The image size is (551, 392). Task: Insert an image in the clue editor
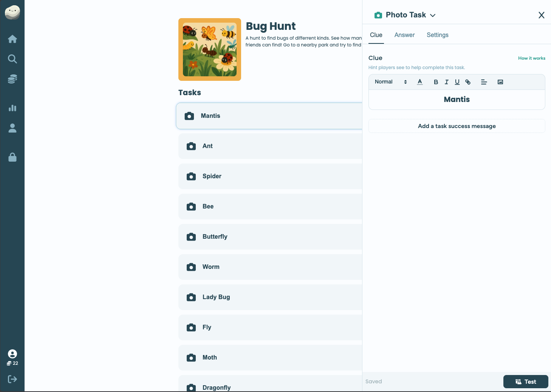(x=500, y=82)
